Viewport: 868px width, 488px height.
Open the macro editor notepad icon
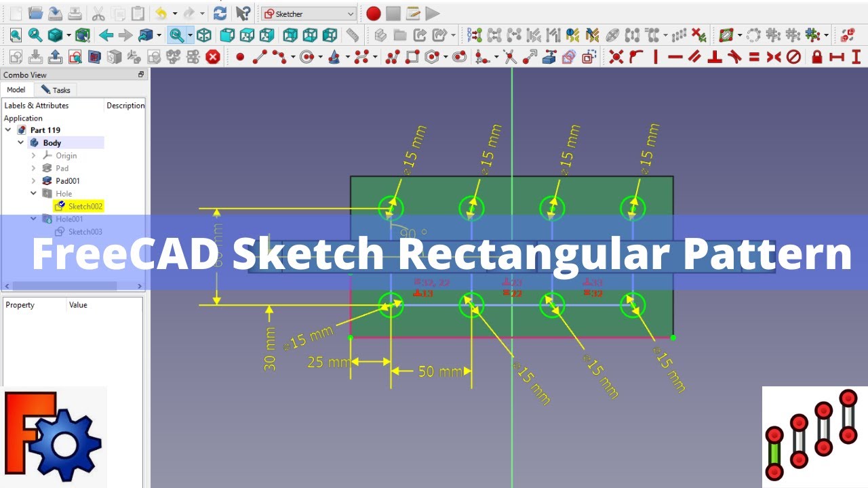tap(412, 13)
